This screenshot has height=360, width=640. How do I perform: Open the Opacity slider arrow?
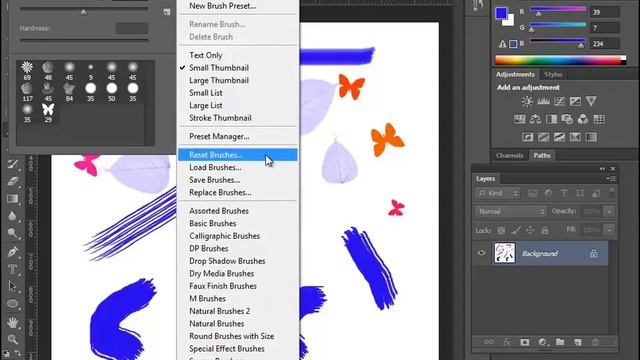609,211
